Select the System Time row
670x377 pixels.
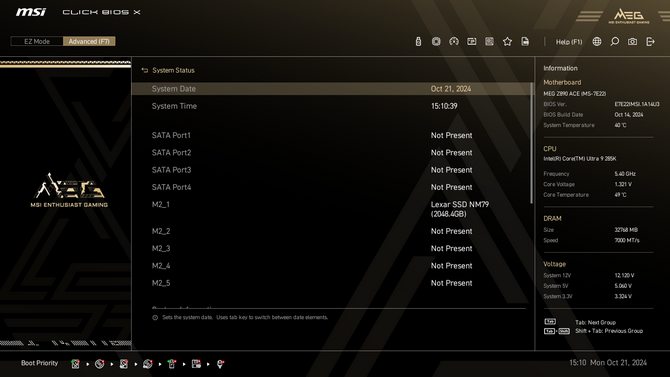[x=331, y=106]
